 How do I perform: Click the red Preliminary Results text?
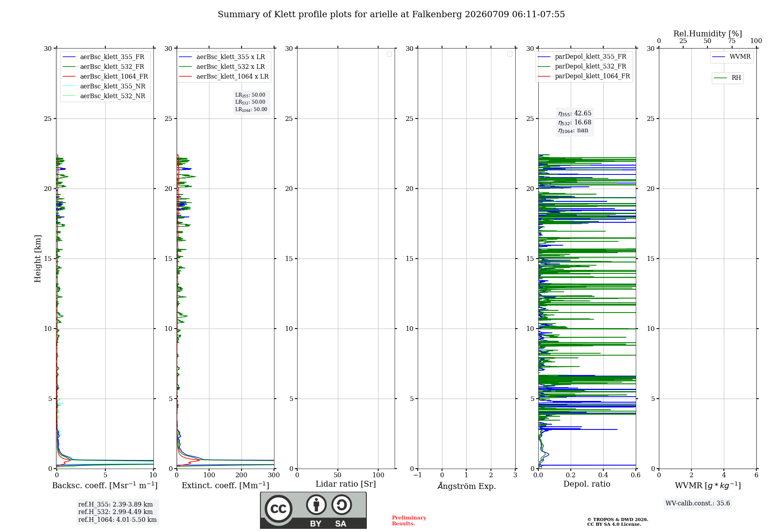[x=409, y=521]
